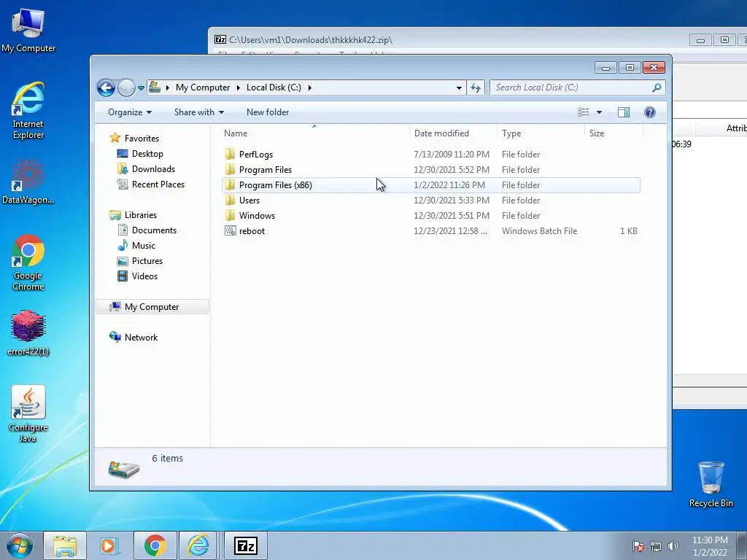The width and height of the screenshot is (747, 560).
Task: Click the 1/2/2022 11:26 PM date cell
Action: 449,184
